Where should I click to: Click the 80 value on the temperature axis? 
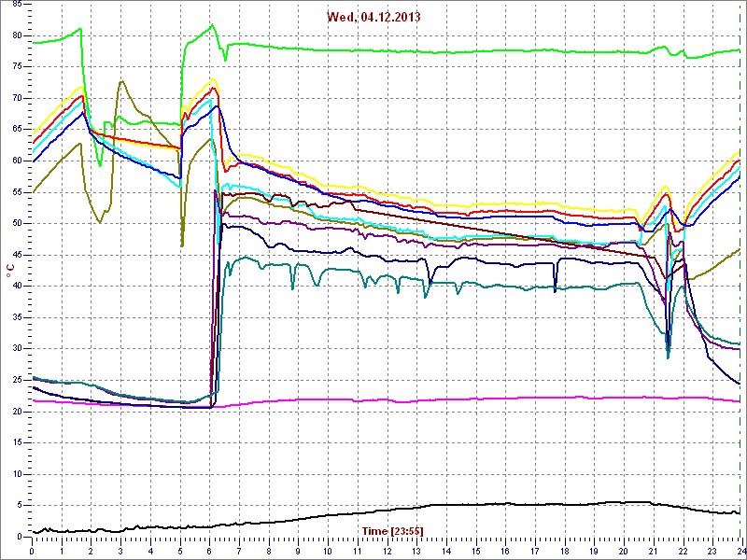click(x=17, y=35)
